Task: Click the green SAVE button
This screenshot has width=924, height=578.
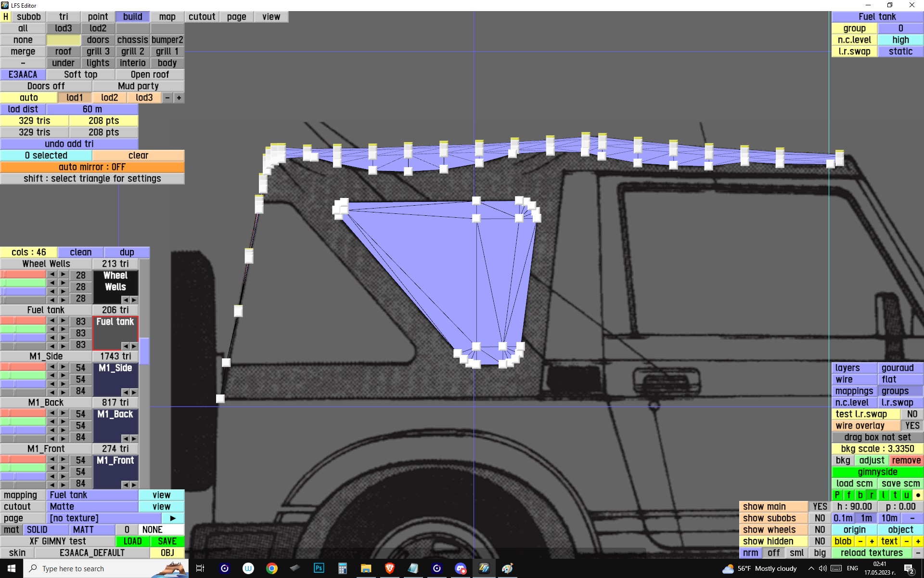Action: (167, 541)
